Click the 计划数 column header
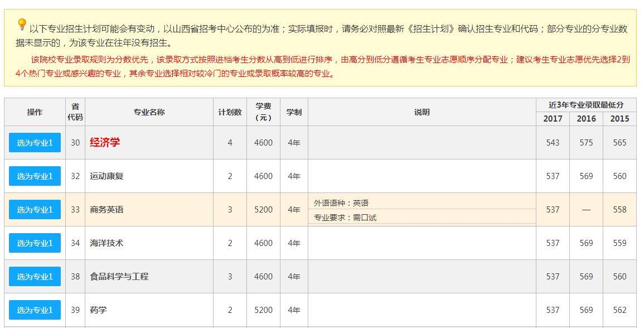 pos(230,112)
